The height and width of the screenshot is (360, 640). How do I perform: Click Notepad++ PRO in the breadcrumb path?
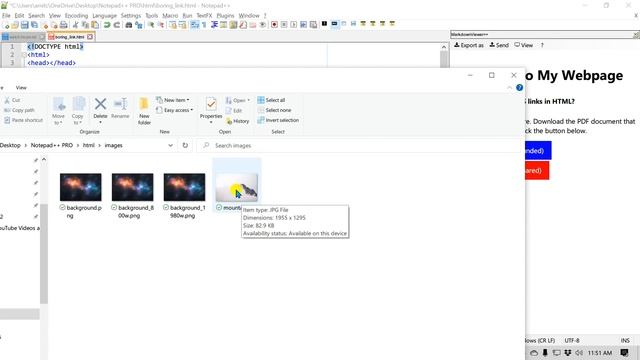[52, 145]
